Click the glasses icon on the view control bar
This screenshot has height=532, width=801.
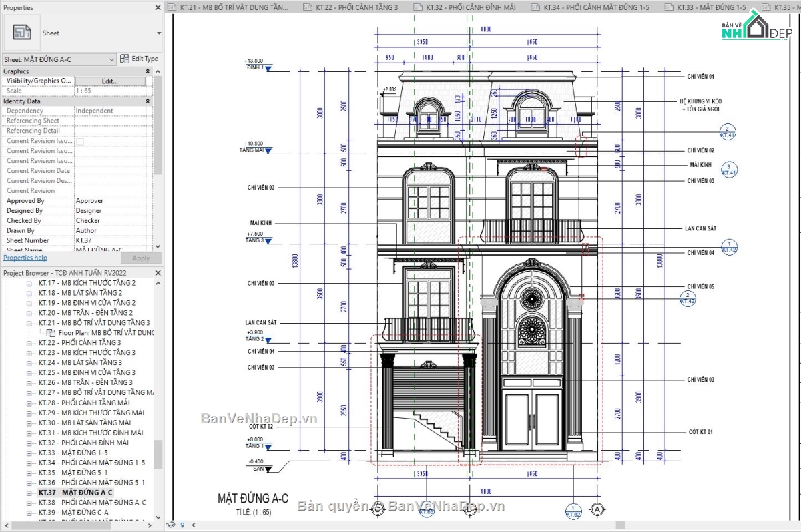point(172,525)
